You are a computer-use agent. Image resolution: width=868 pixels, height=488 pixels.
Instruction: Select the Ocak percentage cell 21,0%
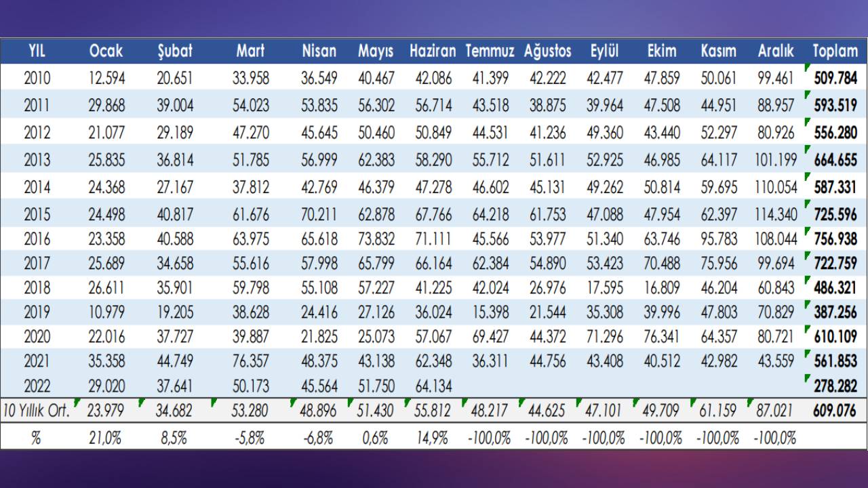coord(106,438)
